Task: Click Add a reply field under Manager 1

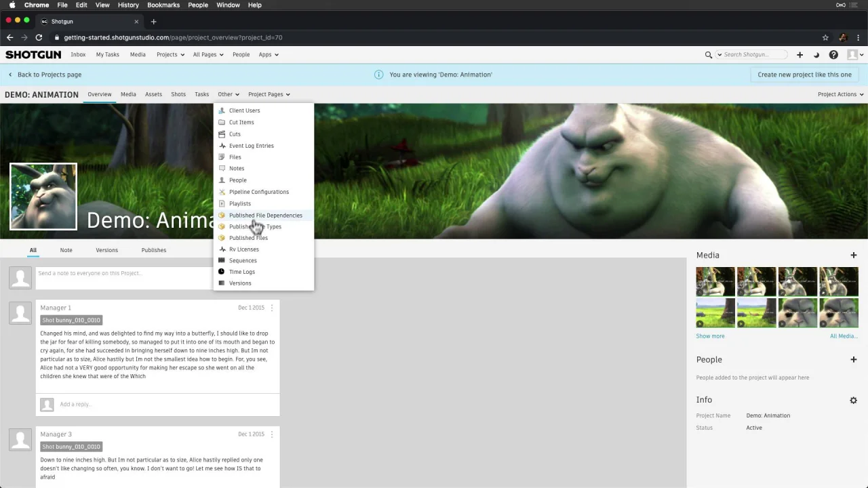Action: pyautogui.click(x=157, y=405)
